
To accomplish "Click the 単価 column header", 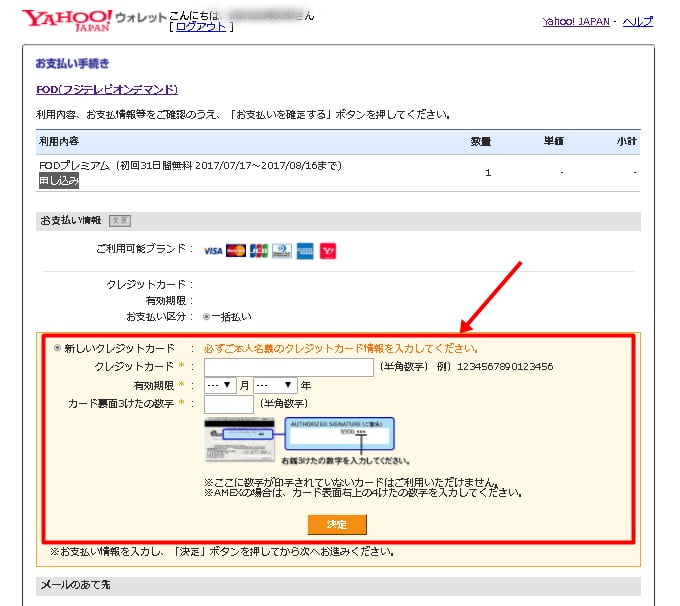I will tap(554, 141).
